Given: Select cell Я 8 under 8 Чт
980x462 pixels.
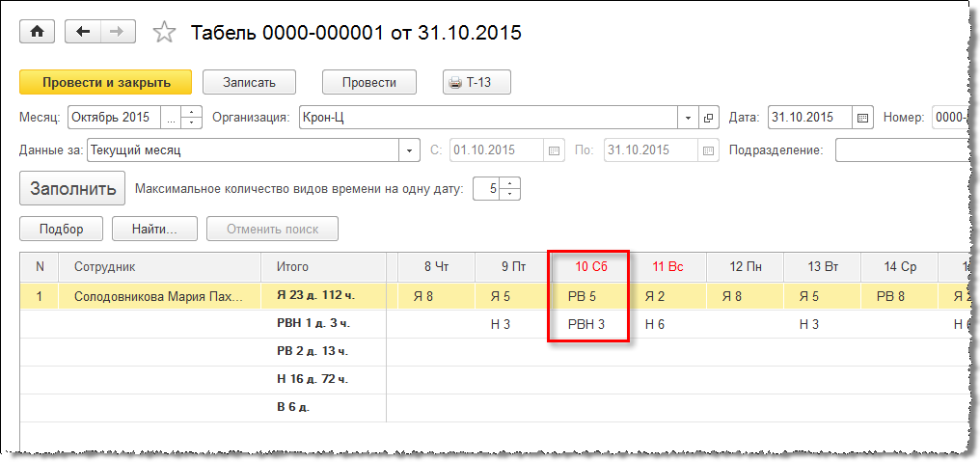Looking at the screenshot, I should point(436,296).
